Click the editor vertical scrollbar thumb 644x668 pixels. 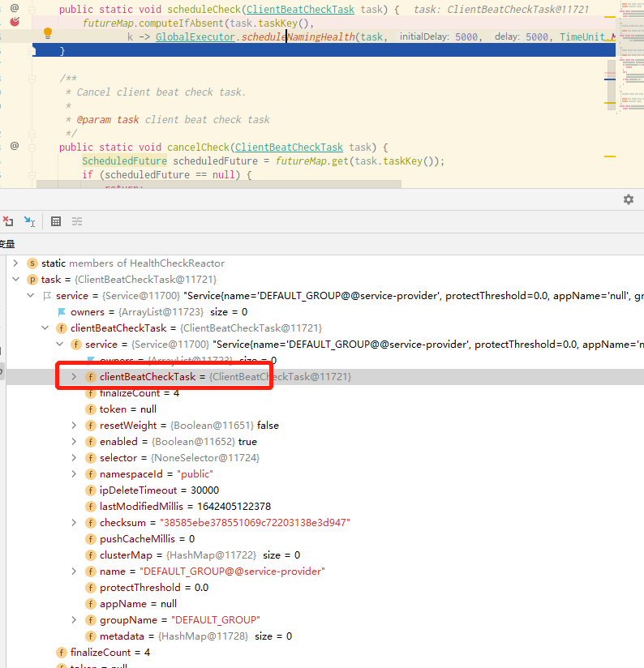pyautogui.click(x=612, y=85)
